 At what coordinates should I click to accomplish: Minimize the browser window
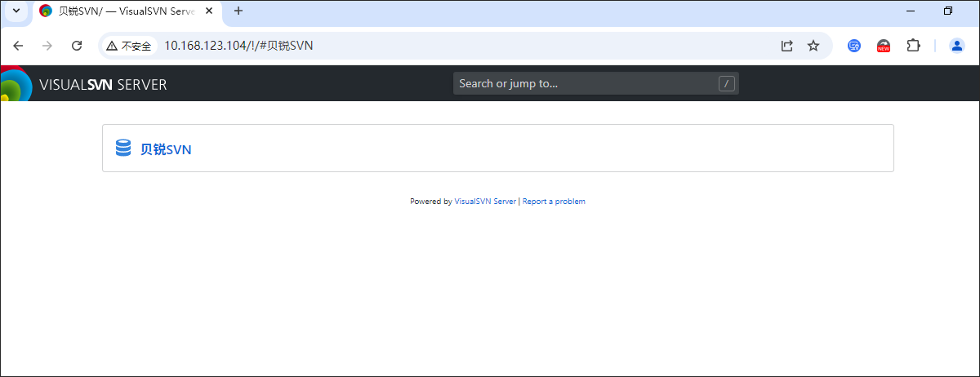[911, 11]
